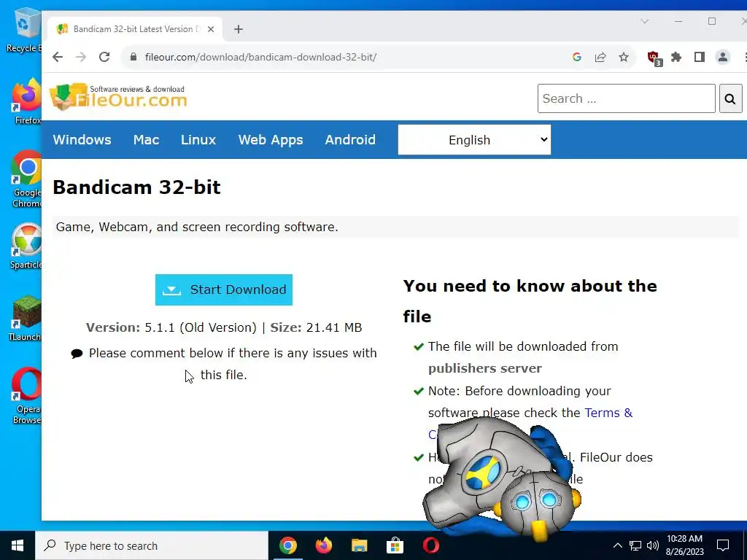This screenshot has height=560, width=747.
Task: Launch Opera from the taskbar
Action: pyautogui.click(x=430, y=545)
